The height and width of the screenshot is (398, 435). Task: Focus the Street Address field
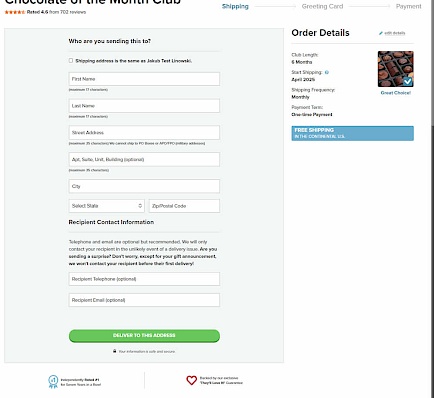[x=144, y=133]
